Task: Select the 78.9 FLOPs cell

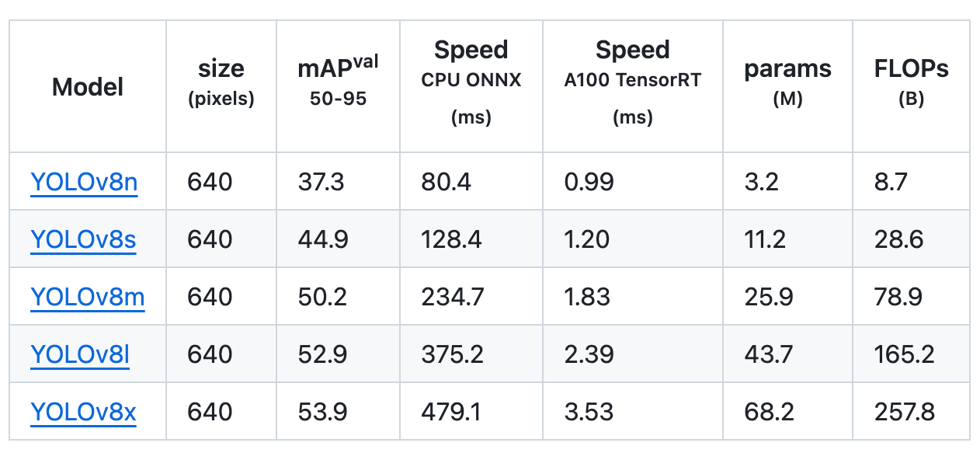Action: [x=898, y=297]
